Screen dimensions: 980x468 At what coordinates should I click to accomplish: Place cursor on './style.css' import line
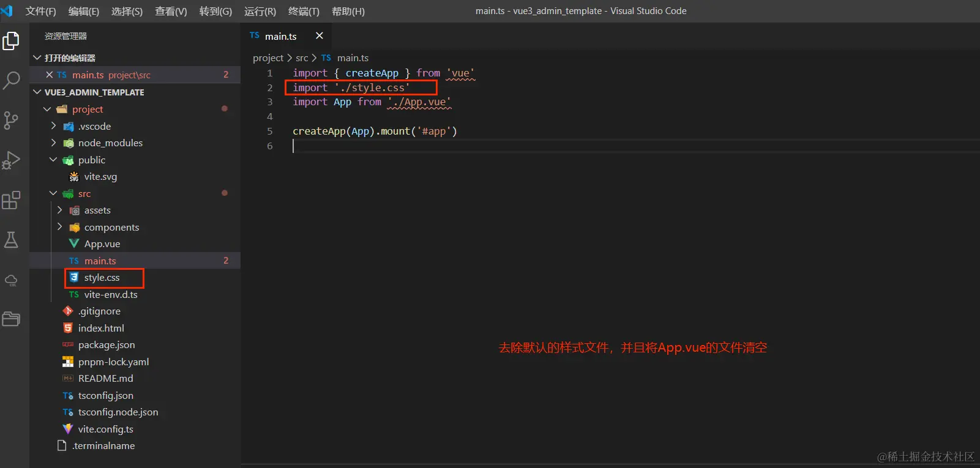tap(351, 87)
